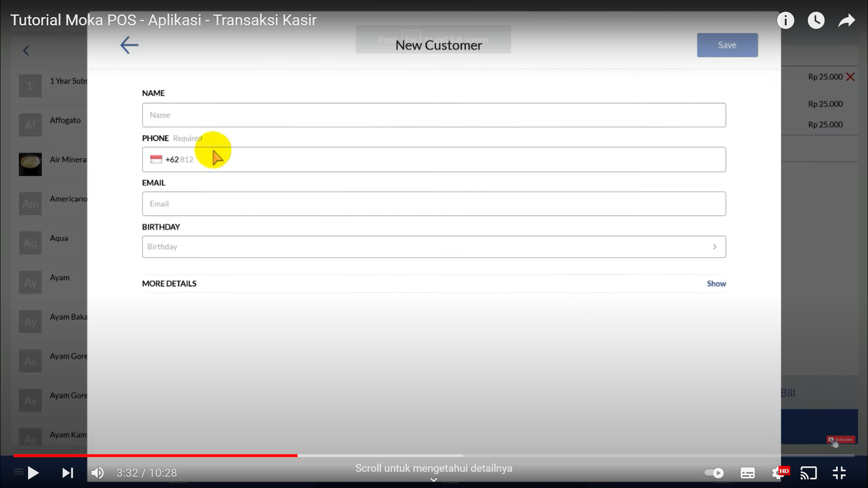Select the Name input field
This screenshot has width=868, height=488.
(434, 115)
